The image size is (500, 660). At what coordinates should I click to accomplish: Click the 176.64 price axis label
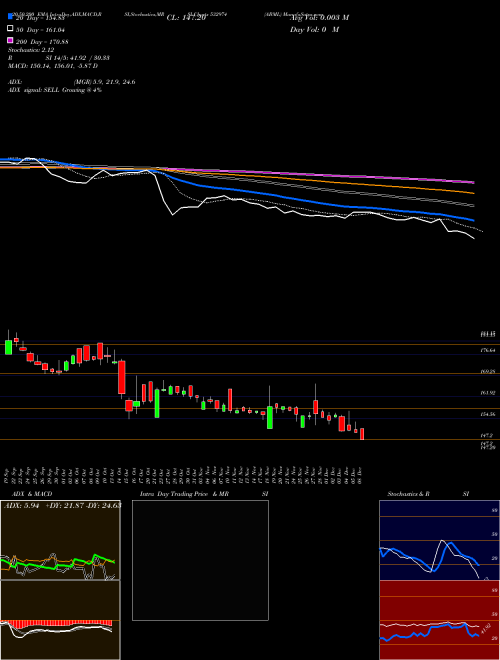pos(487,350)
